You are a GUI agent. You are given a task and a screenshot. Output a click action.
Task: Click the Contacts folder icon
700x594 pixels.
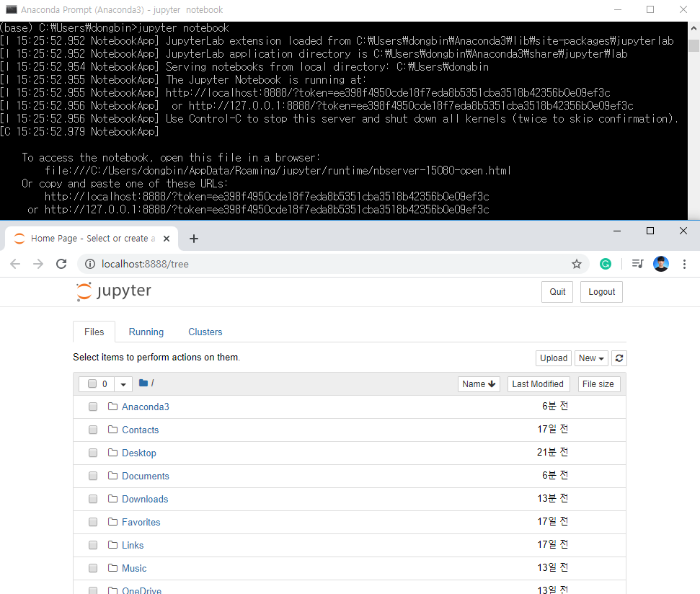113,430
